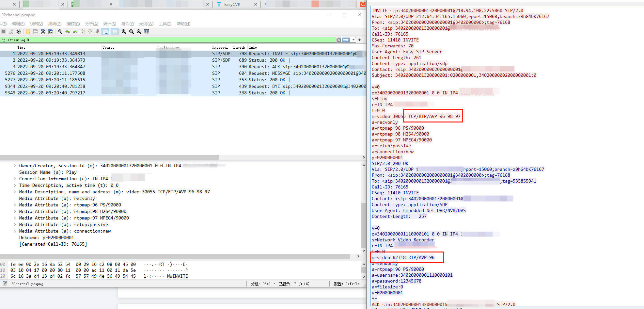Image resolution: width=644 pixels, height=309 pixels.
Task: Expand Owner/Creator, Session Id (o) tree item
Action: click(x=15, y=166)
